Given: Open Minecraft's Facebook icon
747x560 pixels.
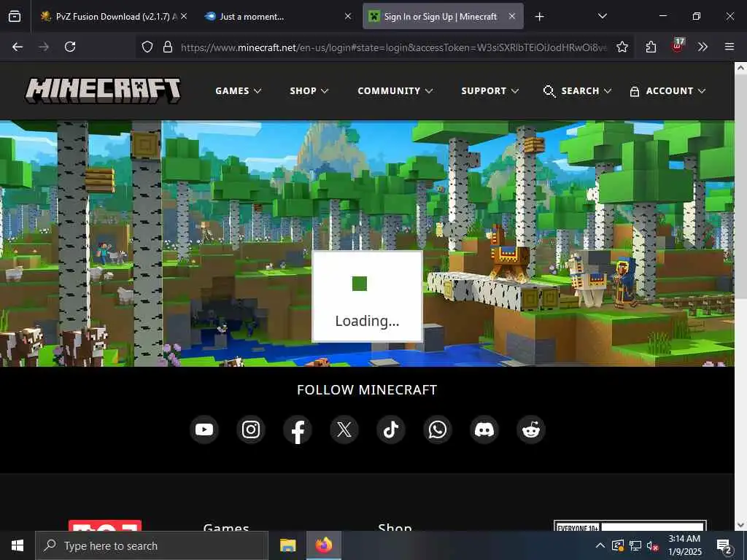Looking at the screenshot, I should point(298,429).
